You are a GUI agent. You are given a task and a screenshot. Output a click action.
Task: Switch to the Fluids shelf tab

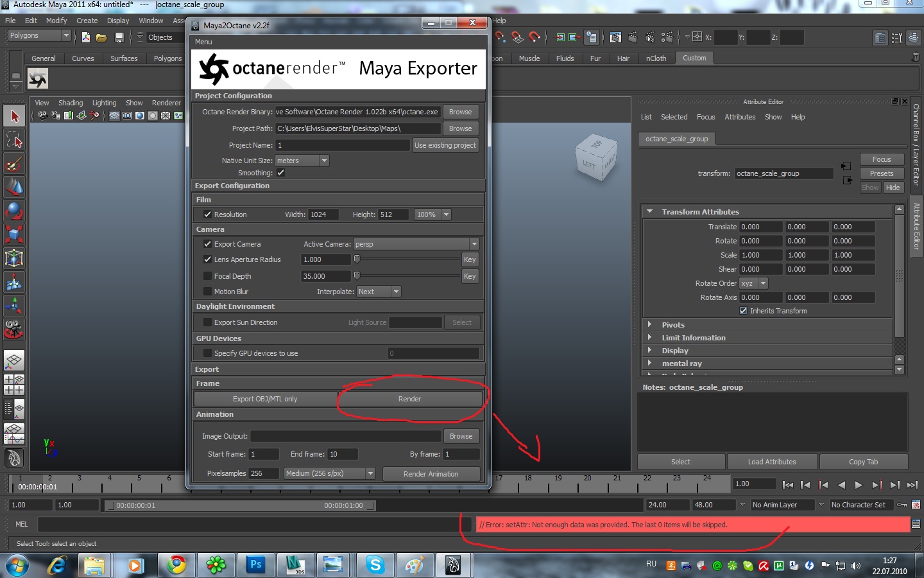point(565,58)
